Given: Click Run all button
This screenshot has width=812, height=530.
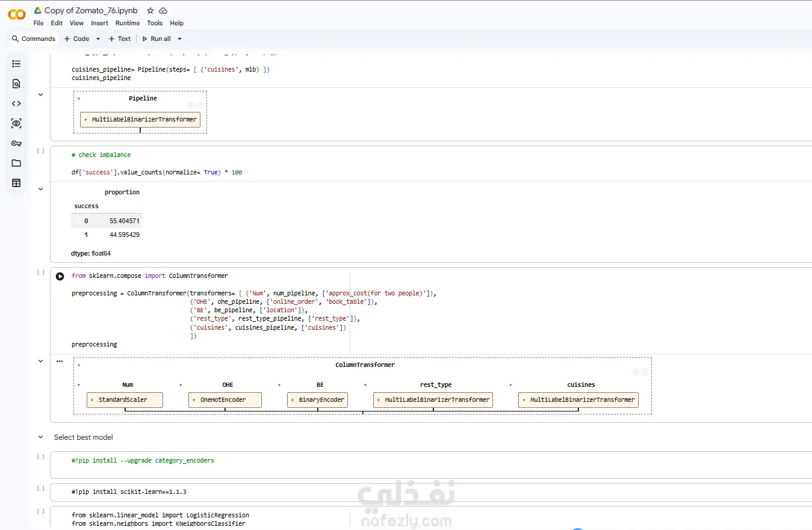Looking at the screenshot, I should (157, 39).
